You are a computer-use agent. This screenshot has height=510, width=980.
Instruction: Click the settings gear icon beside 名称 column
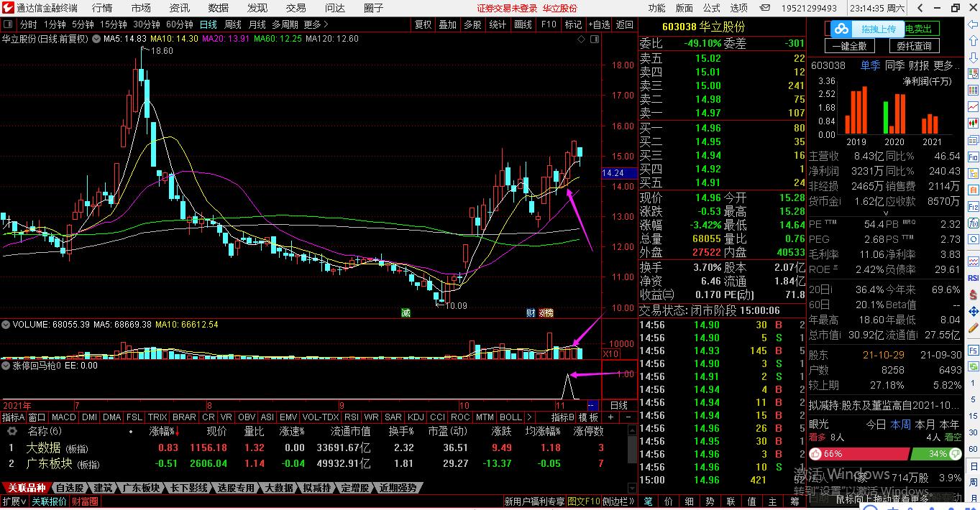click(12, 432)
